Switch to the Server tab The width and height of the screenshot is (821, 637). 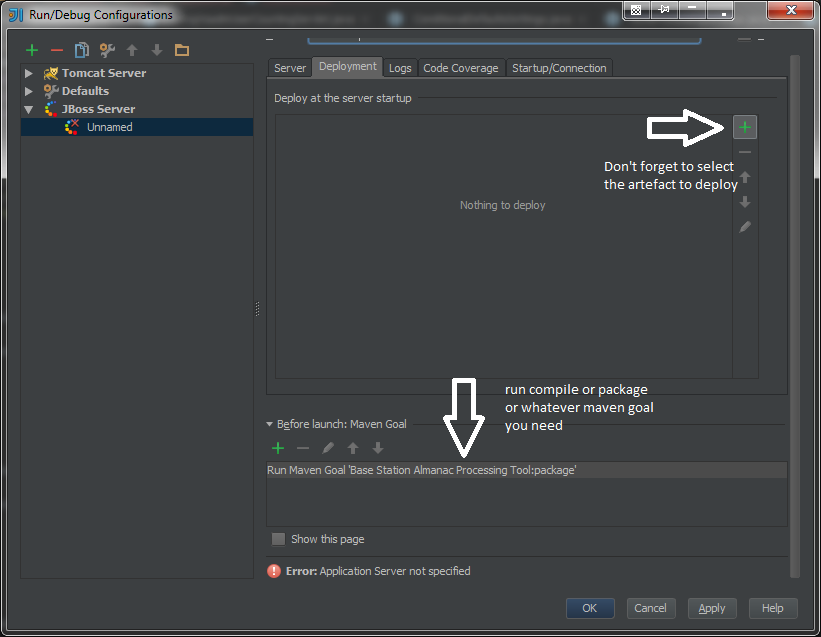tap(290, 68)
